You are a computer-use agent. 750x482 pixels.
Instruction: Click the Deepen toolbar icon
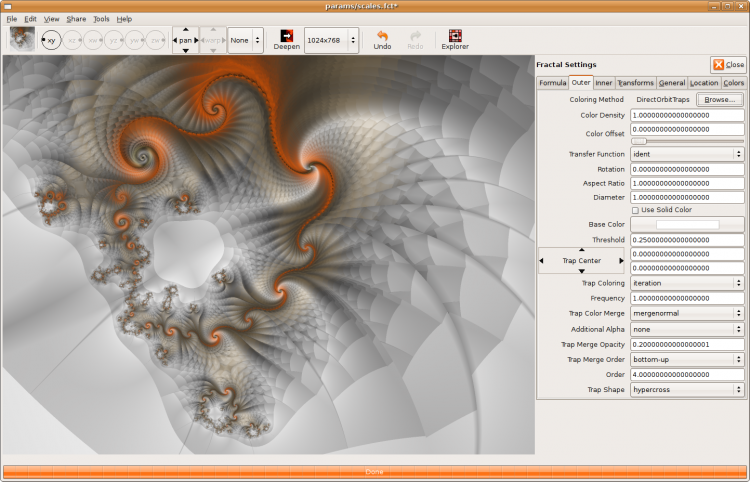286,36
